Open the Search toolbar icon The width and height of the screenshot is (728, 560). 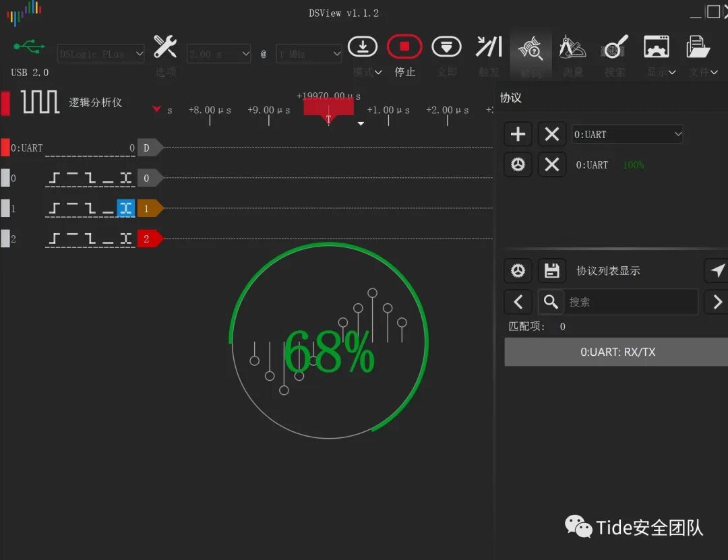(614, 46)
